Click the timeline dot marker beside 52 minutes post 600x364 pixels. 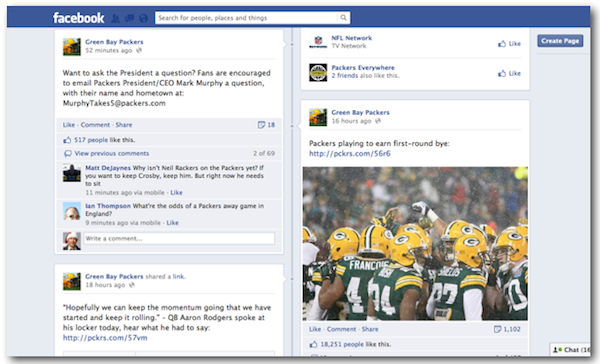(x=292, y=44)
